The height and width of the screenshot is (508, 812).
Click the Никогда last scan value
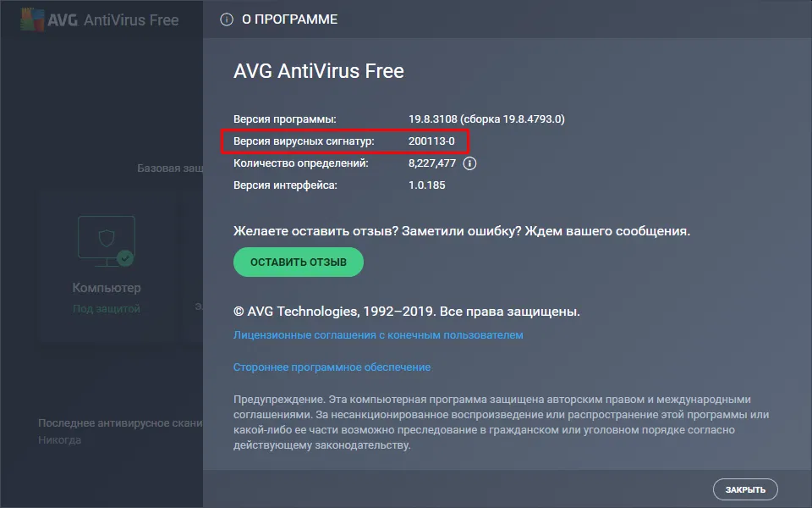click(60, 440)
